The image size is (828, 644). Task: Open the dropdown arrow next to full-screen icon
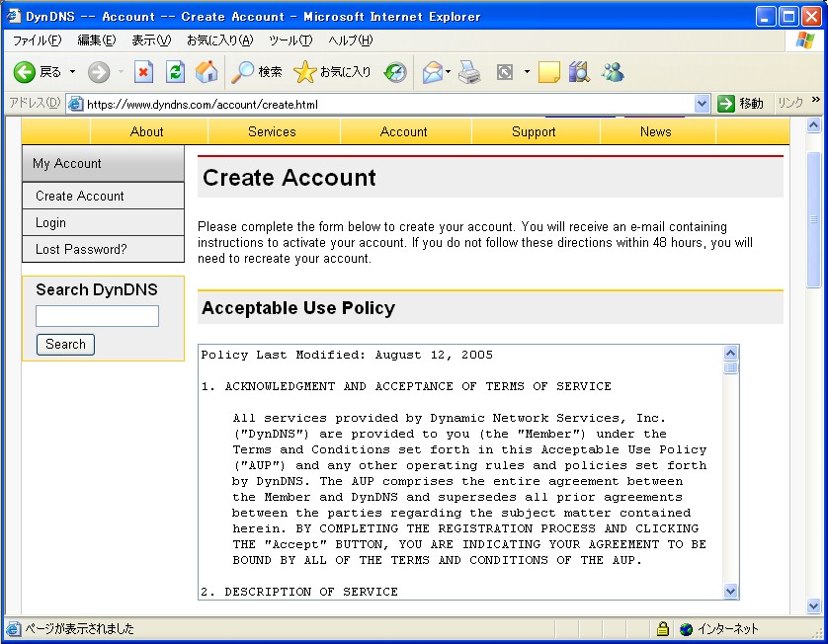(527, 72)
